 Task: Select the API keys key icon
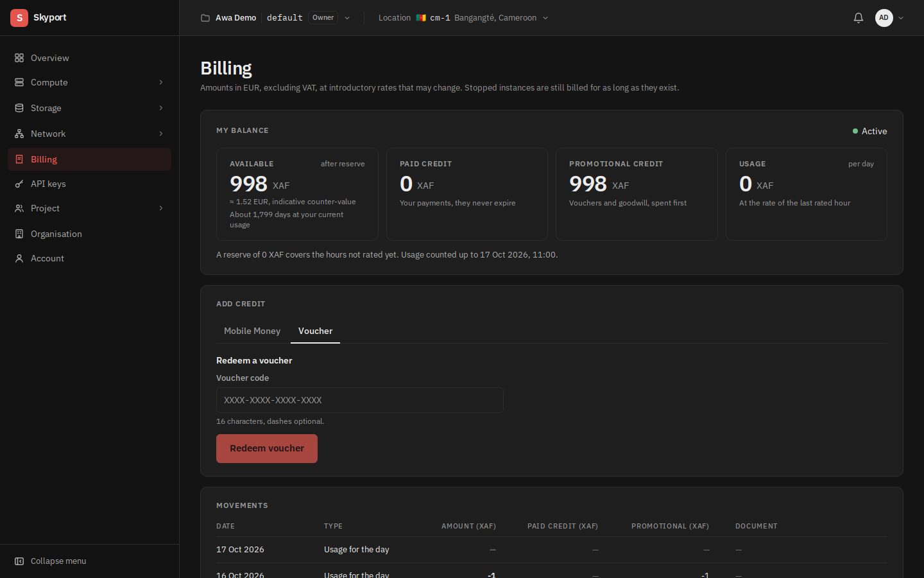pos(19,184)
